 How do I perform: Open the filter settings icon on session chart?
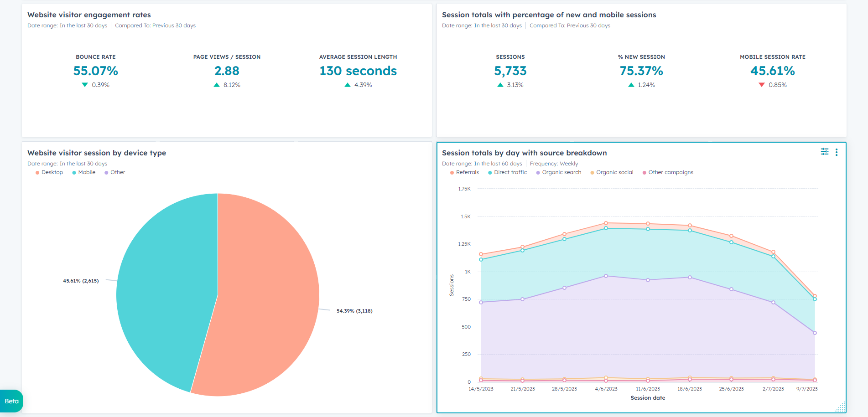(x=825, y=152)
